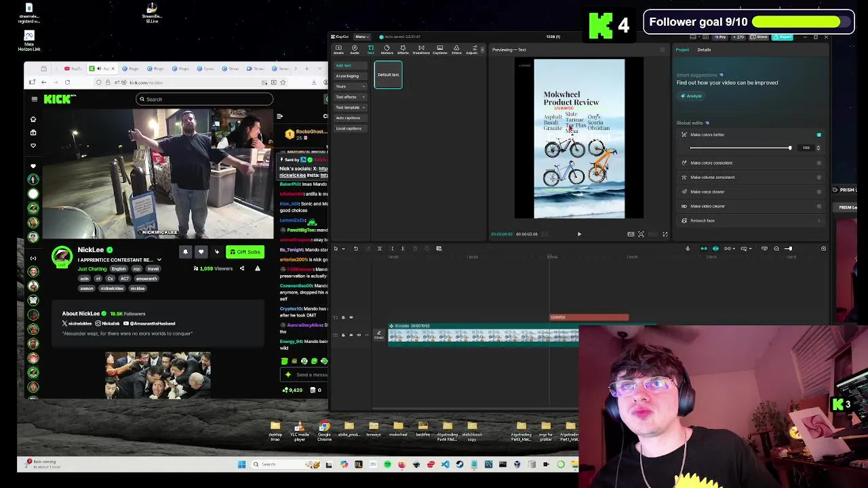The height and width of the screenshot is (488, 868).
Task: Adjust the color intensity stepper value
Action: (x=818, y=148)
